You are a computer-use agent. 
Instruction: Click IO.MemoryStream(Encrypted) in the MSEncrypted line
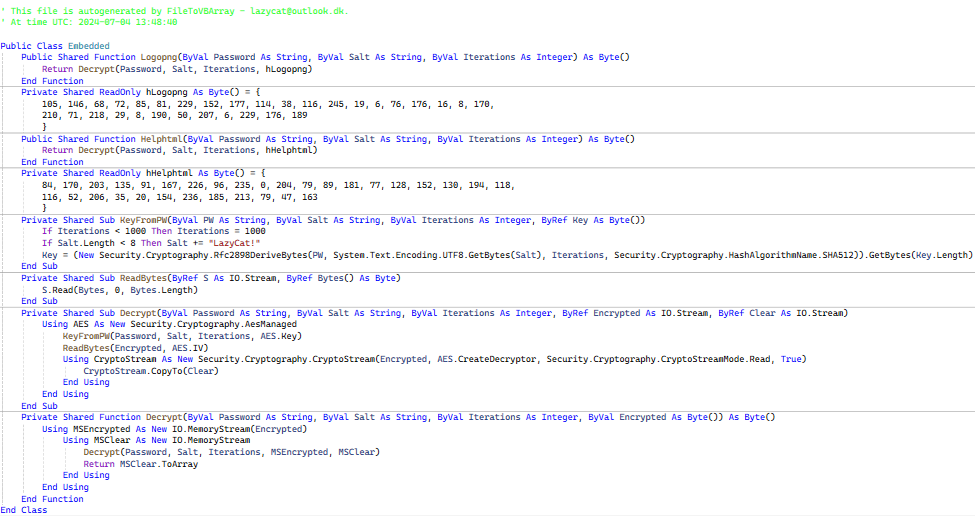coord(239,429)
